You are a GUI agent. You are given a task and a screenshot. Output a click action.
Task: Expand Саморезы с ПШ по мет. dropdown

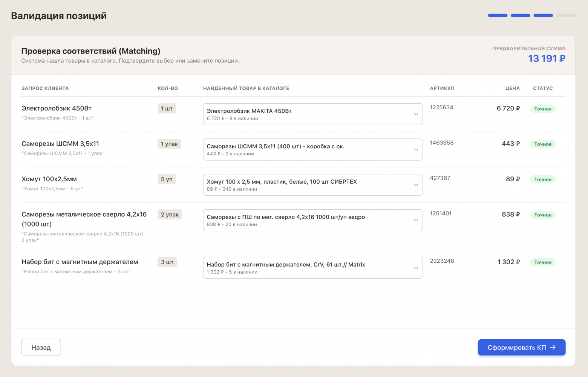pos(313,220)
